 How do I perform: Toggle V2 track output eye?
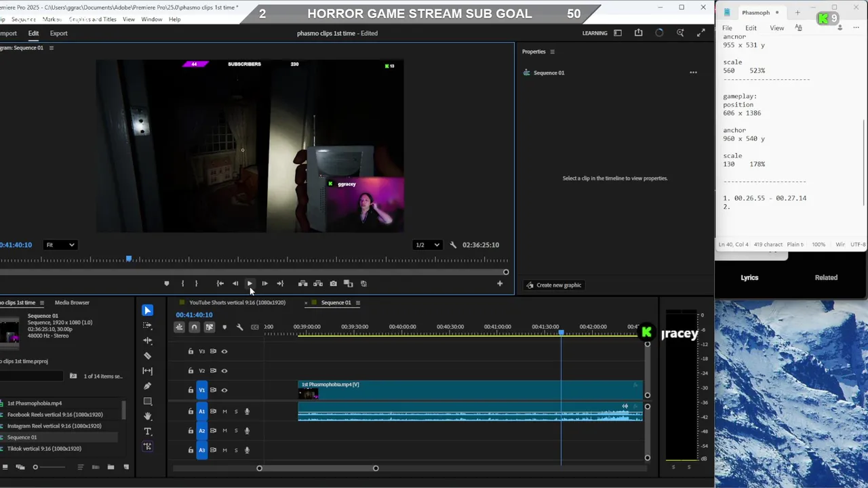pyautogui.click(x=224, y=371)
